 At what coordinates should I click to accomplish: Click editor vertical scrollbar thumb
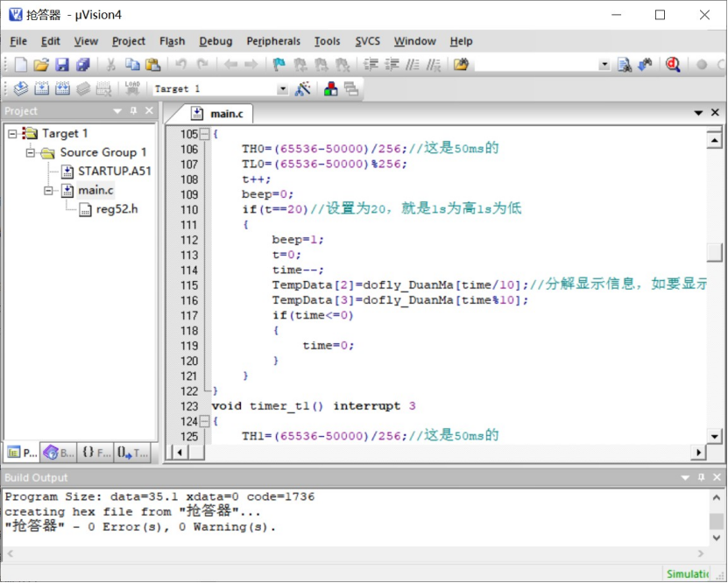[714, 252]
